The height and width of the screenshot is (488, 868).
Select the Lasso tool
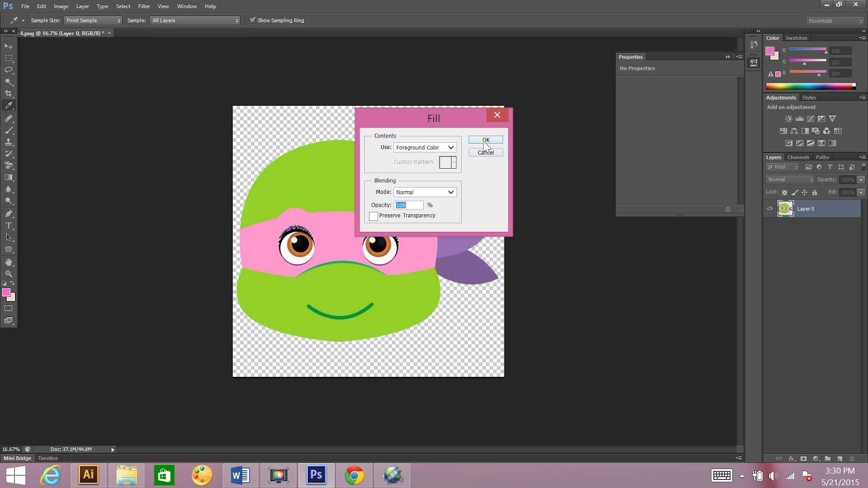click(x=9, y=70)
